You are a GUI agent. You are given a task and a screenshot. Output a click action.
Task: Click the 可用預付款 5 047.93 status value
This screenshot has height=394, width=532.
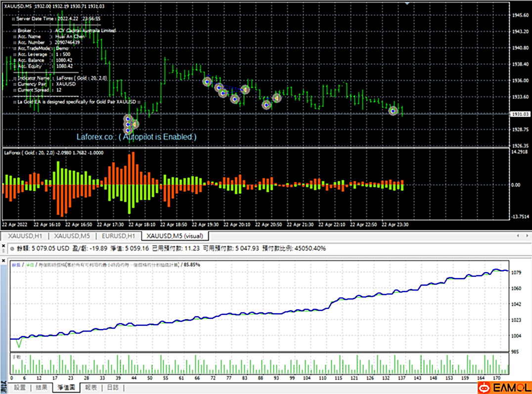click(x=231, y=248)
